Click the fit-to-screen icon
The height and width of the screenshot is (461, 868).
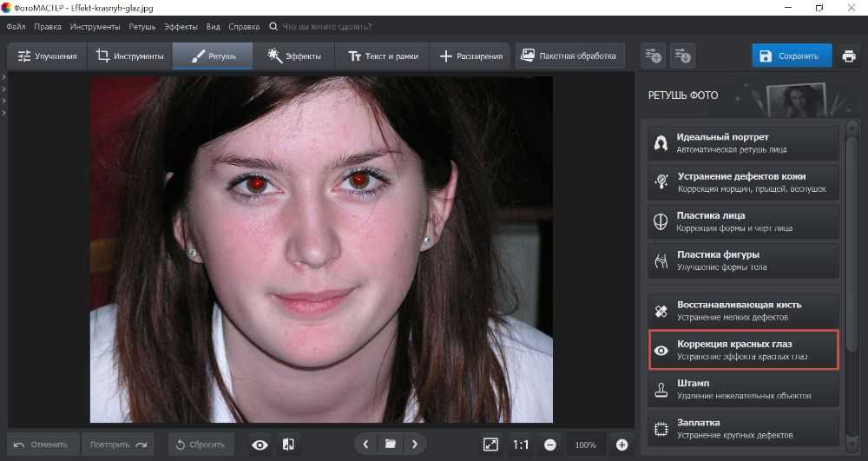[490, 445]
